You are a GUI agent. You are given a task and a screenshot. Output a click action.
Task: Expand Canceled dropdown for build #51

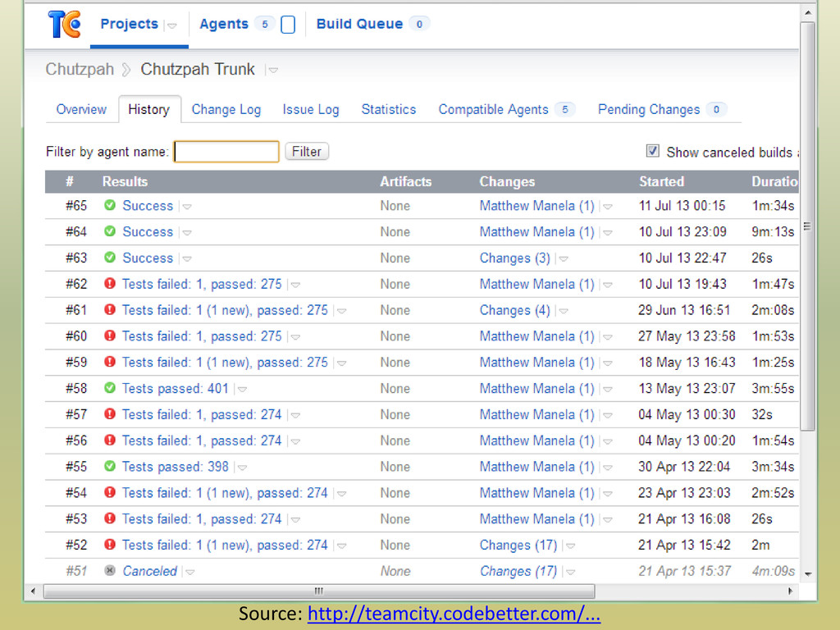[x=189, y=572]
